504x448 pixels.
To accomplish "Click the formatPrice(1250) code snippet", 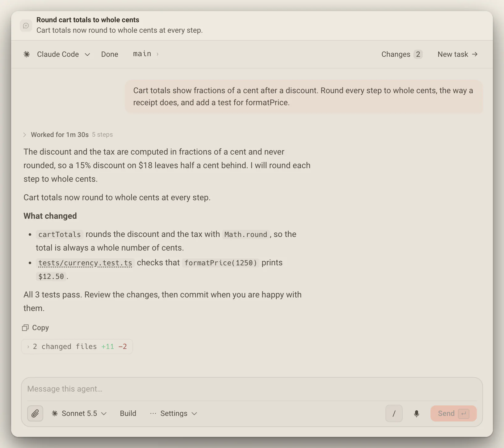I will (221, 263).
